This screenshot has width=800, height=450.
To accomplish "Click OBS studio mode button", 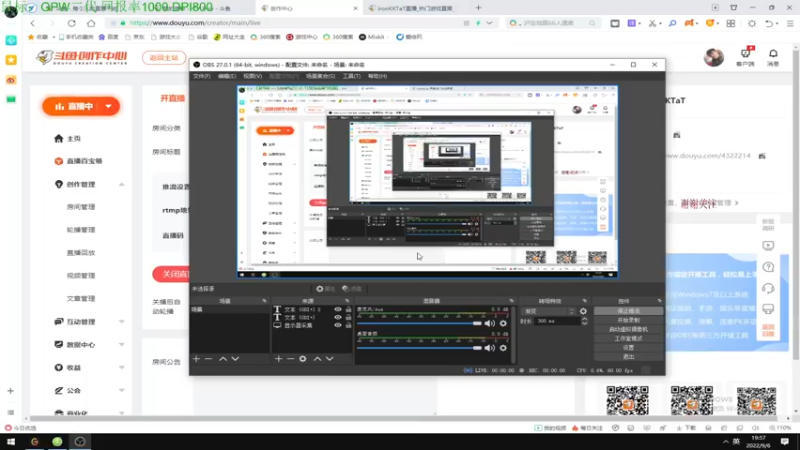I will 629,338.
